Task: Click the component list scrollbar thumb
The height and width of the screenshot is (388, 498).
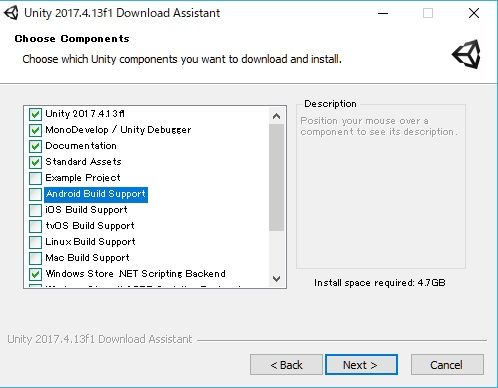Action: point(276,177)
